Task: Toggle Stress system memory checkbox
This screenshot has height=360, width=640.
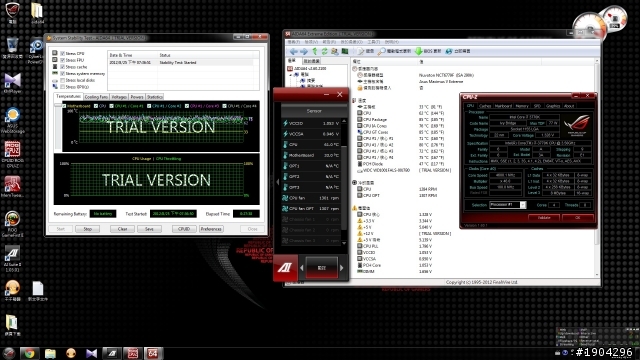Action: pyautogui.click(x=62, y=73)
